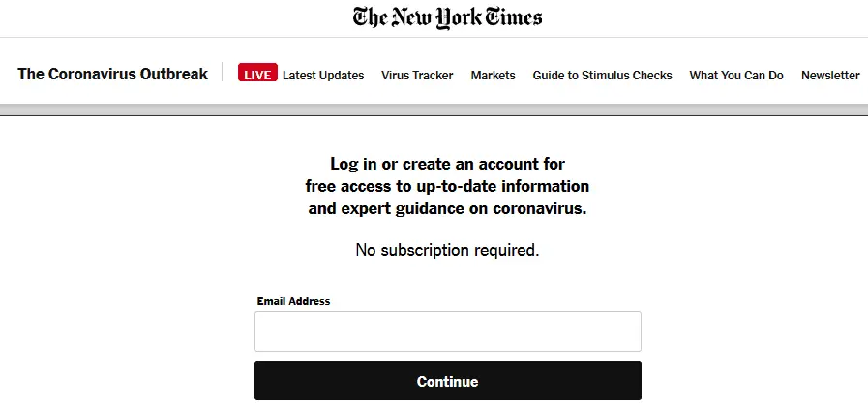Click the word 'Times' in the masthead

coord(513,17)
